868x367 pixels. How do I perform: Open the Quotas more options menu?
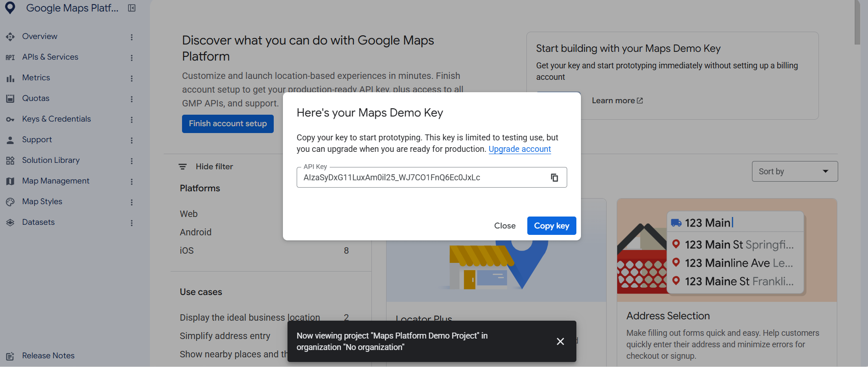click(x=132, y=99)
